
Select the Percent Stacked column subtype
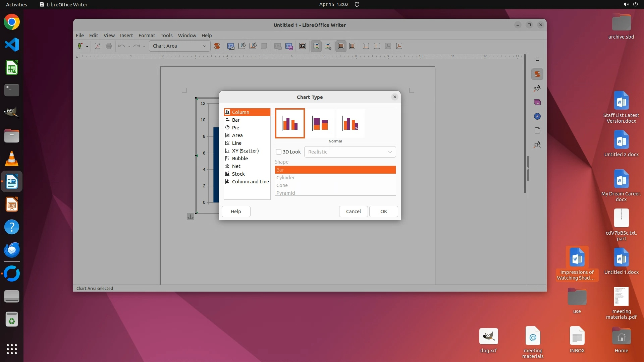pos(350,123)
